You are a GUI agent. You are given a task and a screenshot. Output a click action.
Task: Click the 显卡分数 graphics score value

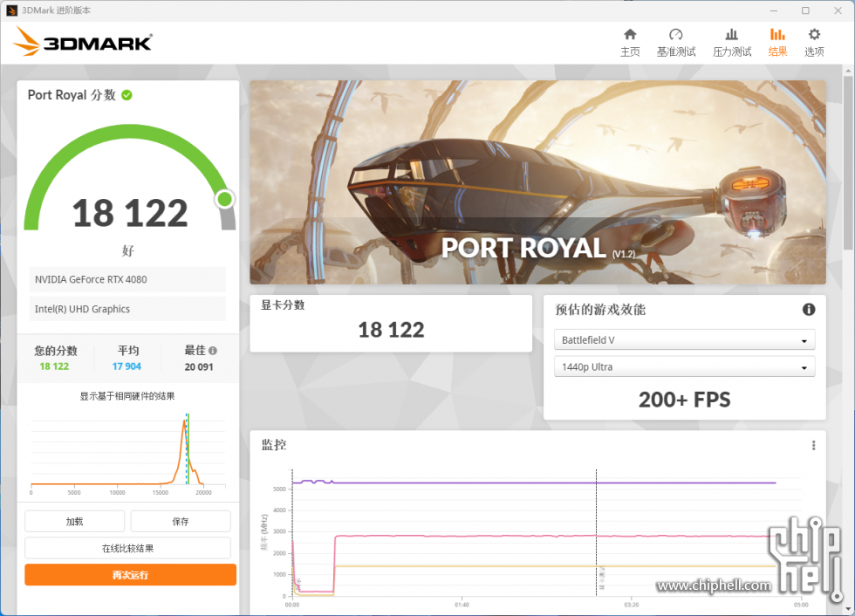point(391,330)
